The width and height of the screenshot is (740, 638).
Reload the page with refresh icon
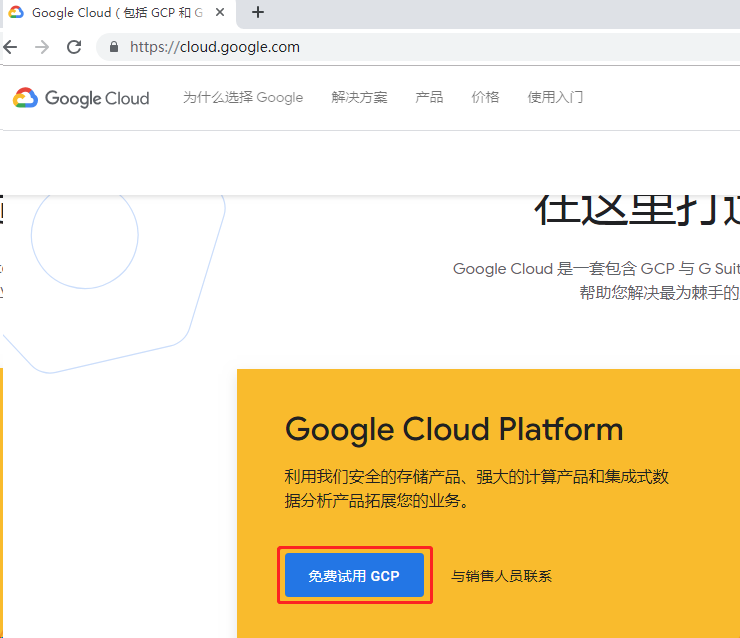(74, 47)
